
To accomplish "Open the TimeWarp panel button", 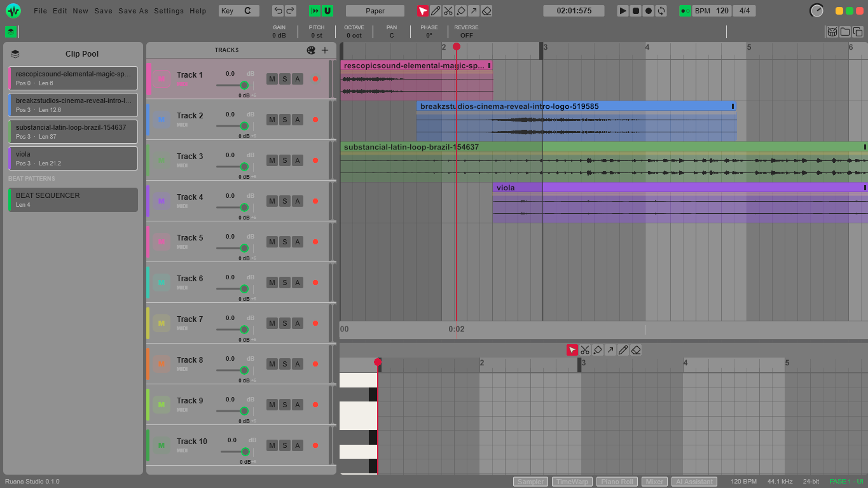I will (572, 482).
